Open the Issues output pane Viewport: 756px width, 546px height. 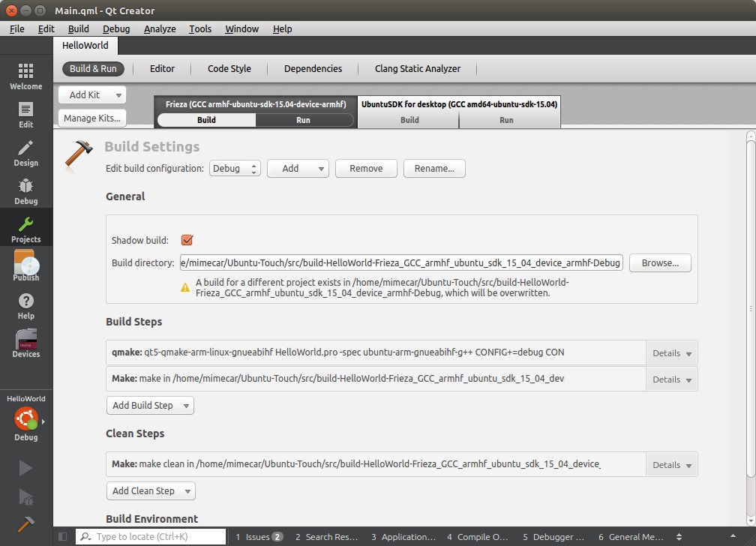click(259, 536)
